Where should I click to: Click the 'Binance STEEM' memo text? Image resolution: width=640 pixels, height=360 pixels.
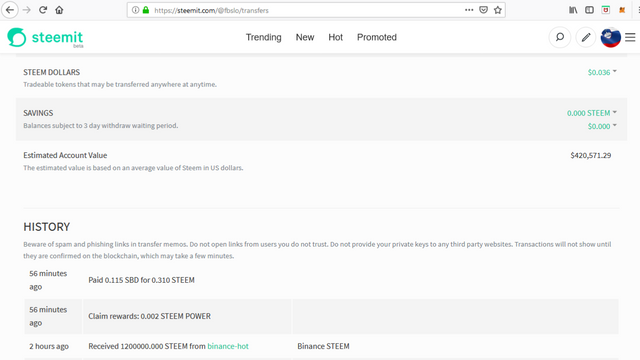(323, 346)
